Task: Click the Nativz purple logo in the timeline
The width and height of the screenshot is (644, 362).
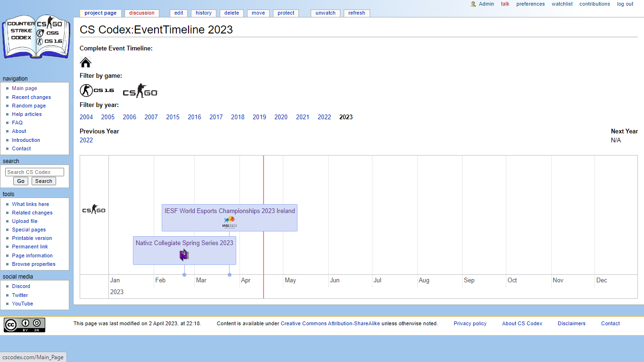Action: point(184,255)
